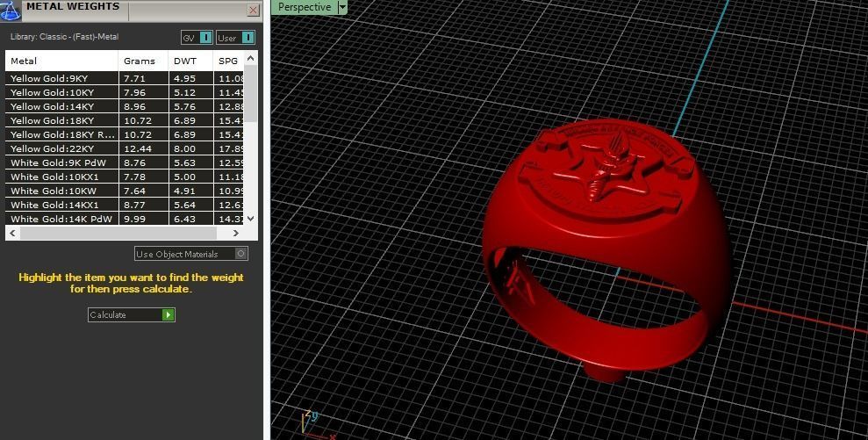Select the Yellow Gold:9KY row

click(125, 78)
